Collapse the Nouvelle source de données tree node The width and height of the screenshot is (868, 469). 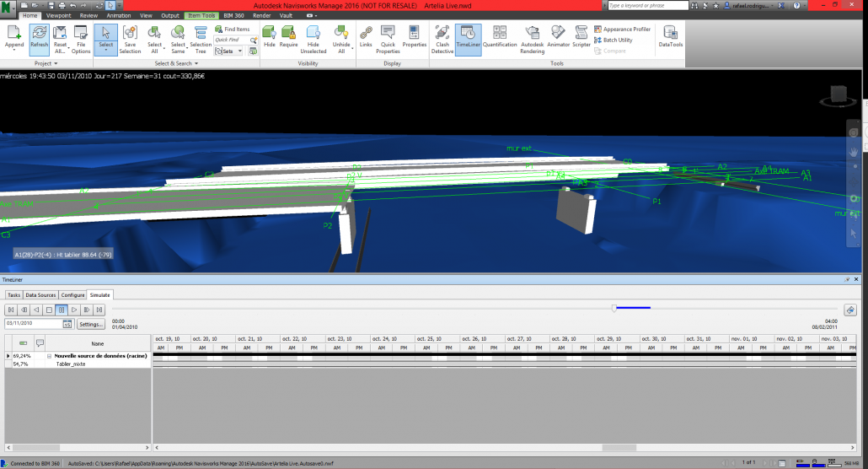50,356
